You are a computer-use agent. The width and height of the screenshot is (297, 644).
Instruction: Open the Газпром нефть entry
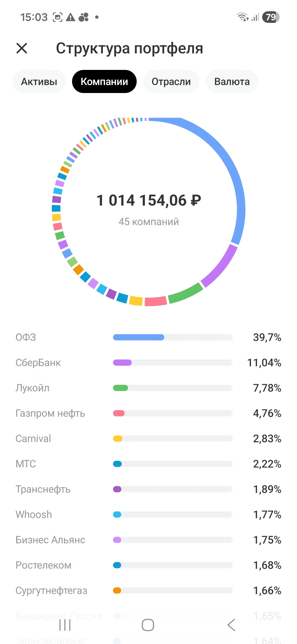(148, 413)
